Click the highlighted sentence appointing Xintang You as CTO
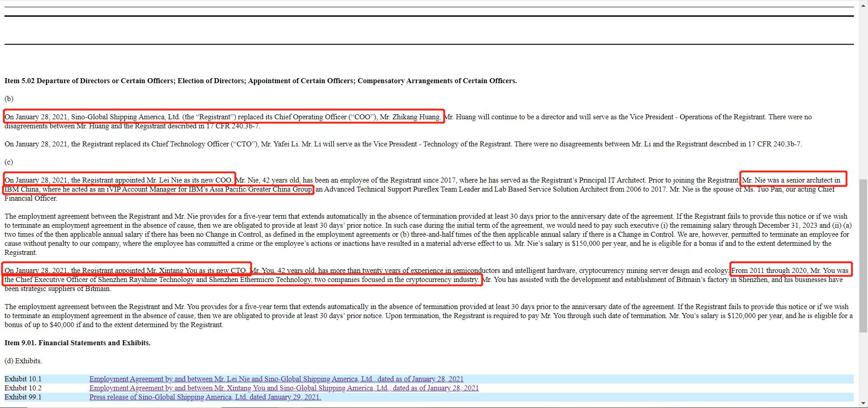Viewport: 868px width, 408px height. pyautogui.click(x=126, y=271)
